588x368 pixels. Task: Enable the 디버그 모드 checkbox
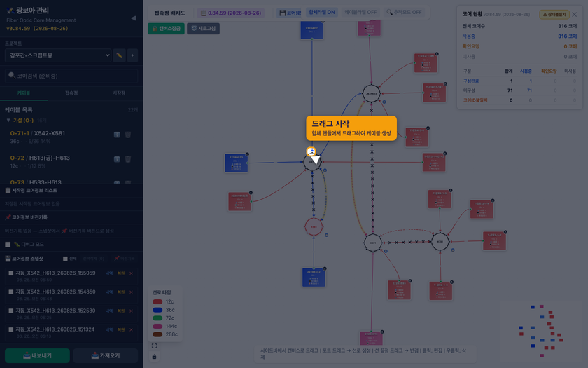pos(8,245)
